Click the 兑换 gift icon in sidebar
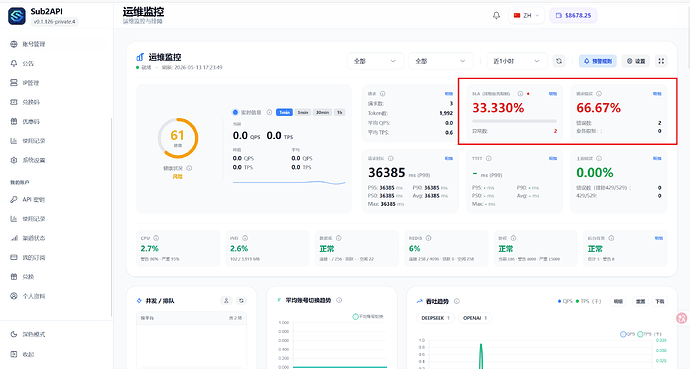 (14, 277)
